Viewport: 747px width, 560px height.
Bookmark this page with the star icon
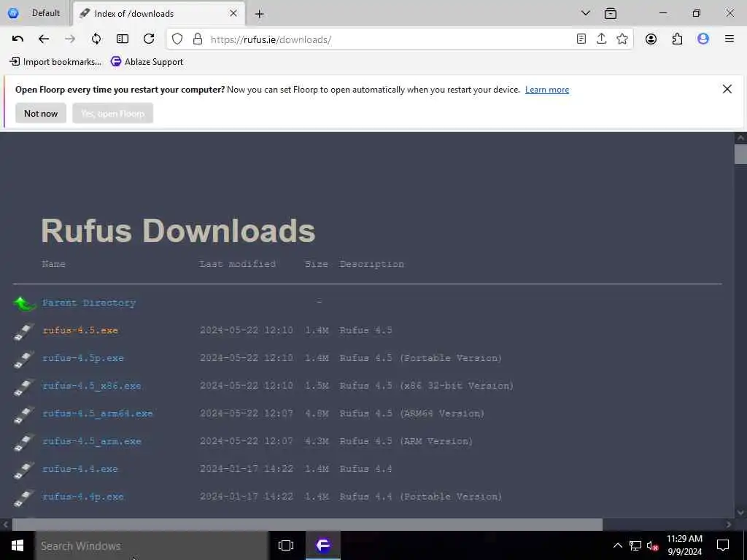point(622,39)
